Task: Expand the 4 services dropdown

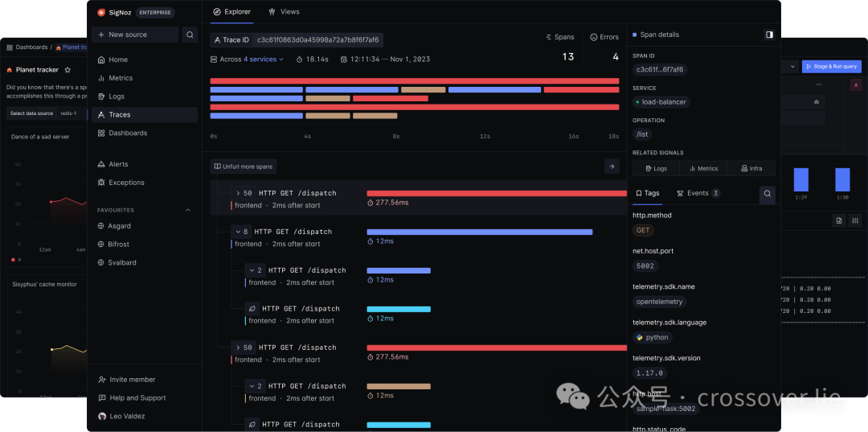Action: point(264,60)
